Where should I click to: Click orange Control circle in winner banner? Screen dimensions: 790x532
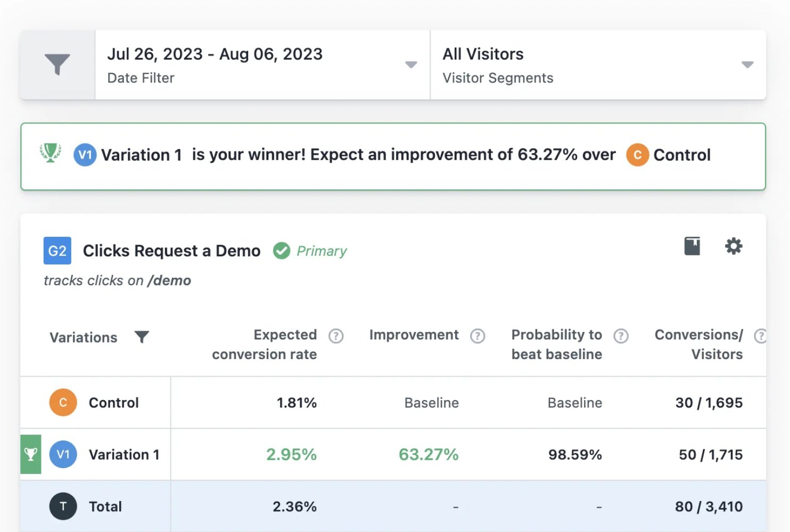(637, 155)
